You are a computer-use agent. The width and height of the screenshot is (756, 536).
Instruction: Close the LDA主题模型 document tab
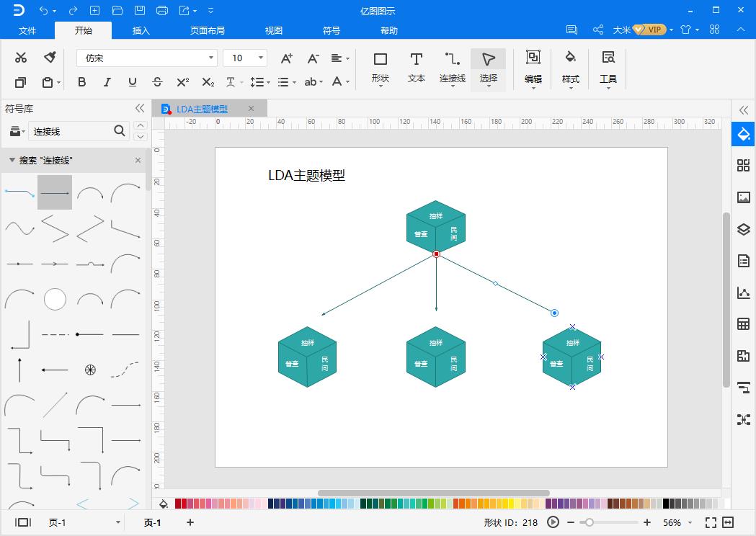251,109
